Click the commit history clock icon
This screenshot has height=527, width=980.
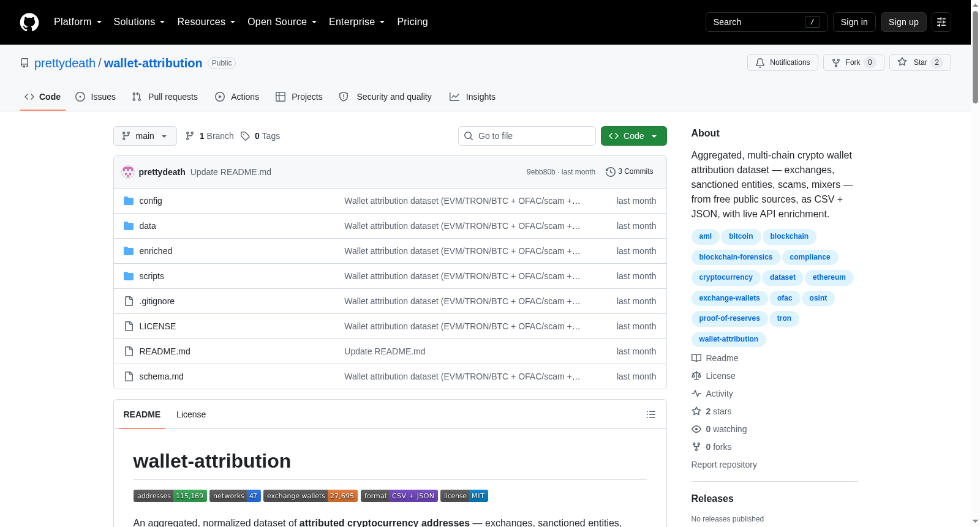(x=610, y=172)
